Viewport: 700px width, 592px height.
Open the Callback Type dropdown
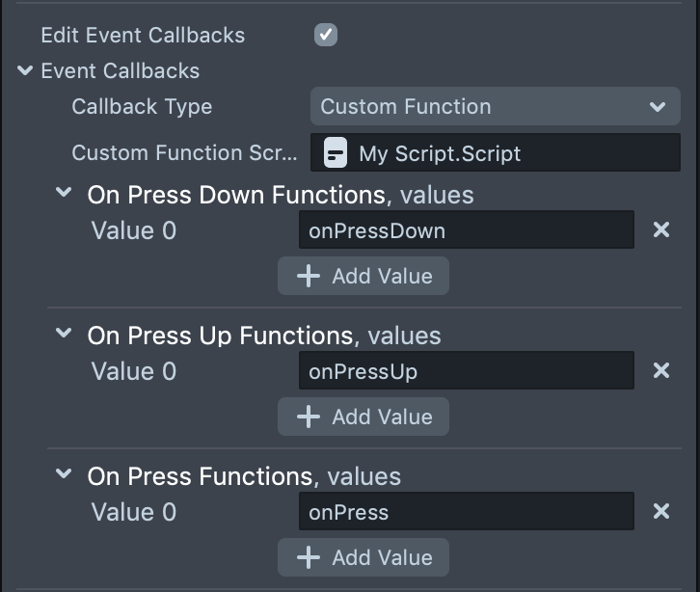[495, 107]
